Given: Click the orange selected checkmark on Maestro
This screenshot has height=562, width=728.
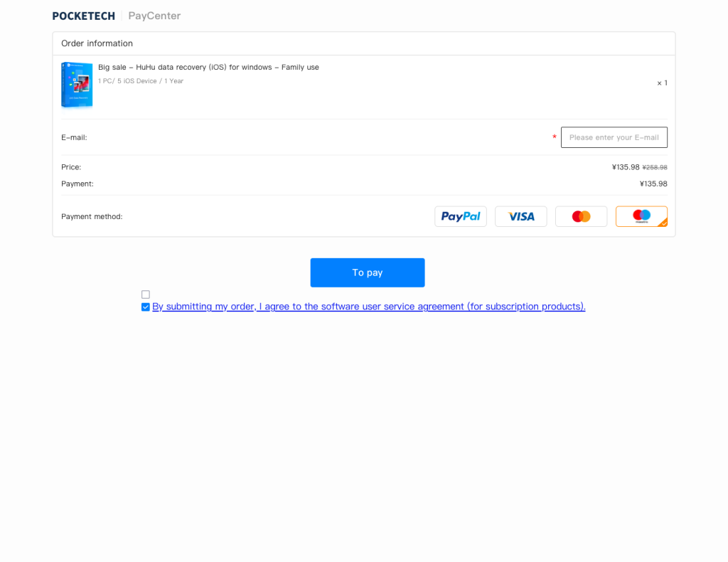Looking at the screenshot, I should 663,223.
